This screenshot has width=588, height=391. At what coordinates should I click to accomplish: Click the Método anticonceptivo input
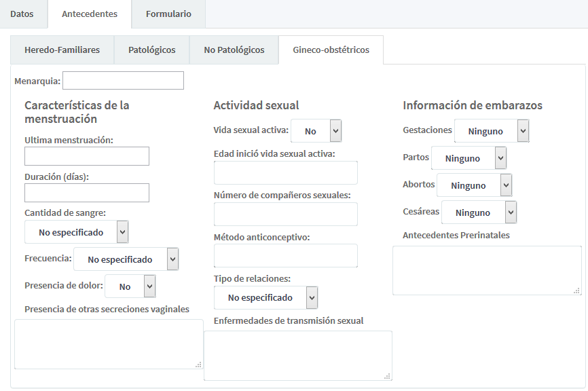285,256
